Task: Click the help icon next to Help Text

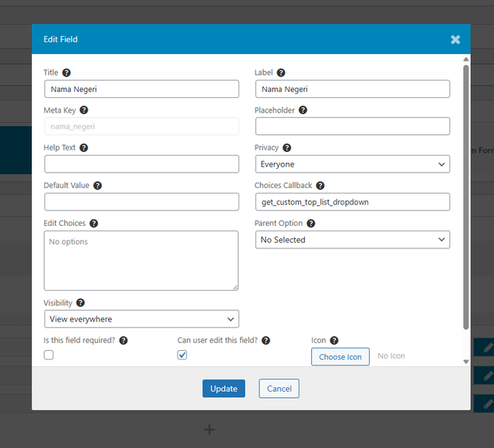Action: [x=83, y=147]
